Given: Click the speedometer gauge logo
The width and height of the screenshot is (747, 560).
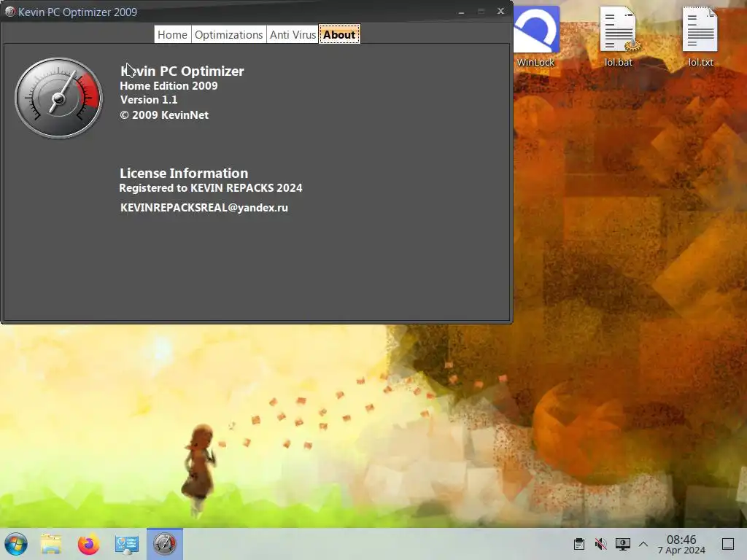Looking at the screenshot, I should pos(58,98).
